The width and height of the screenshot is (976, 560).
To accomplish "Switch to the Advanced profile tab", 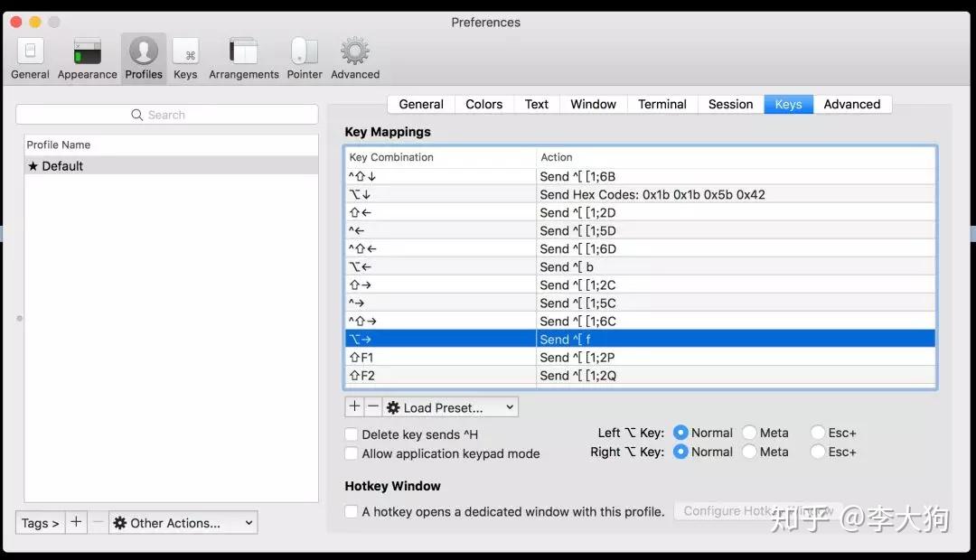I will (852, 104).
